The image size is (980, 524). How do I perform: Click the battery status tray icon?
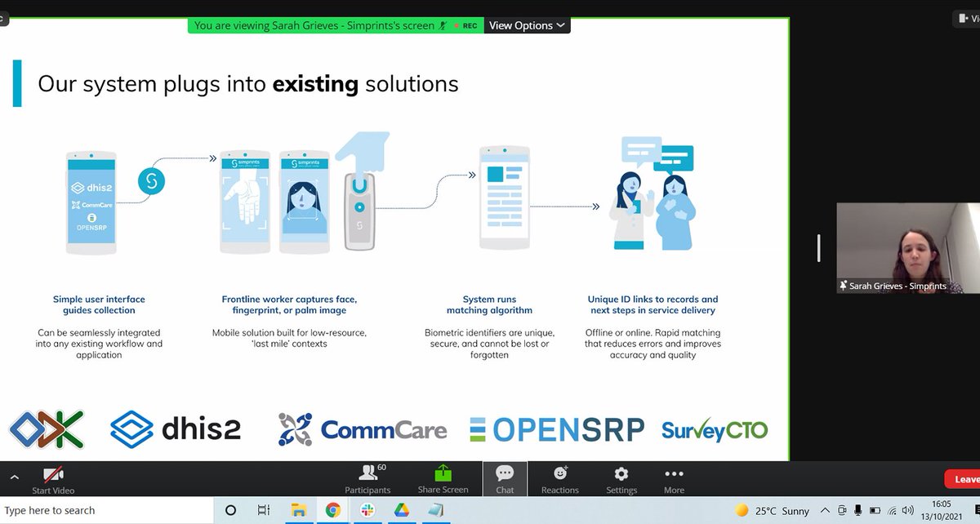(x=876, y=511)
